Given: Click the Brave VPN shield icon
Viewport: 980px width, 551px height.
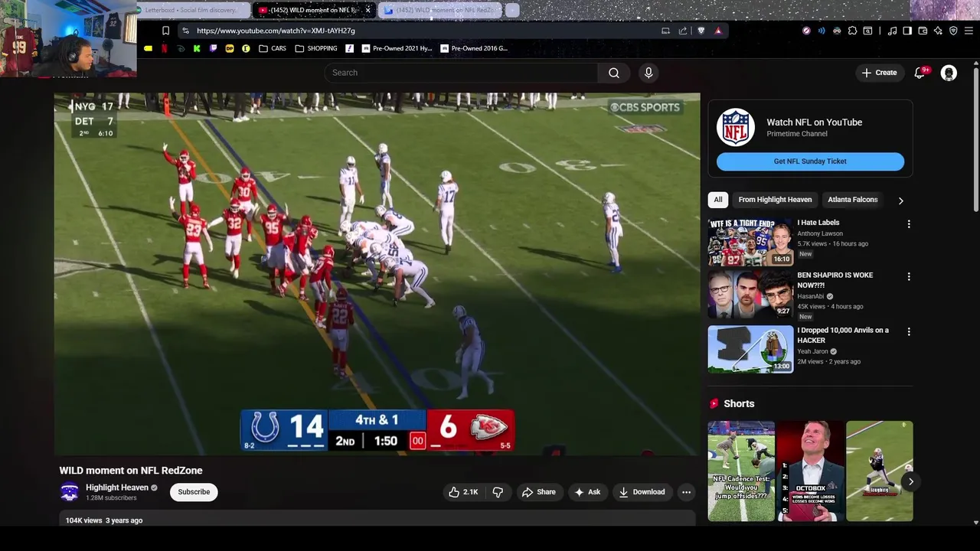Looking at the screenshot, I should click(953, 31).
